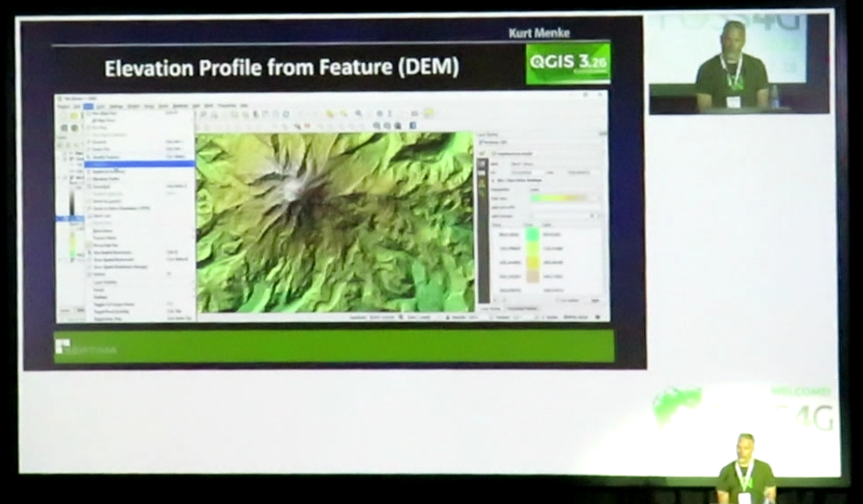Click the yellow highlighted icon in top toolbar
Viewport: 863px width, 504px height.
pos(429,114)
